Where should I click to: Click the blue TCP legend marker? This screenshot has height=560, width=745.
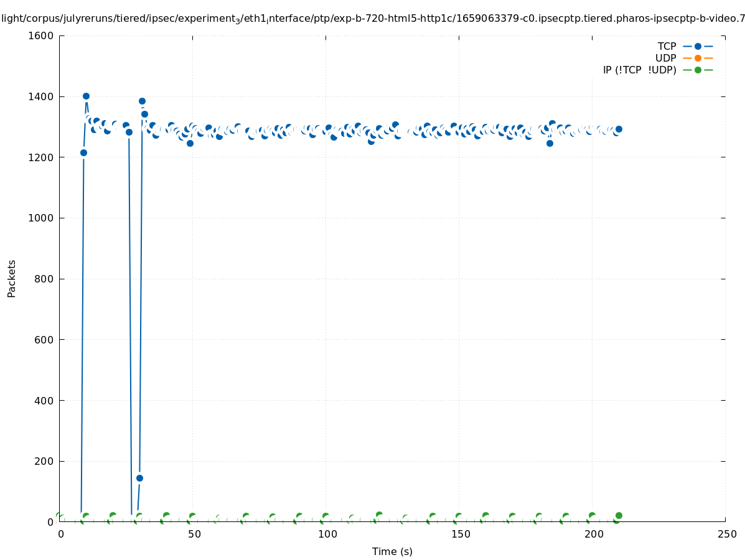tap(698, 46)
